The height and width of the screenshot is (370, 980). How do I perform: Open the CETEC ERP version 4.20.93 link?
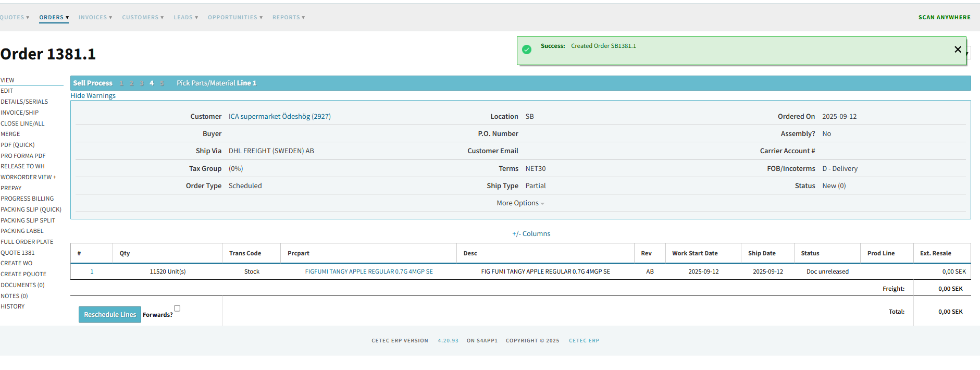(x=448, y=341)
